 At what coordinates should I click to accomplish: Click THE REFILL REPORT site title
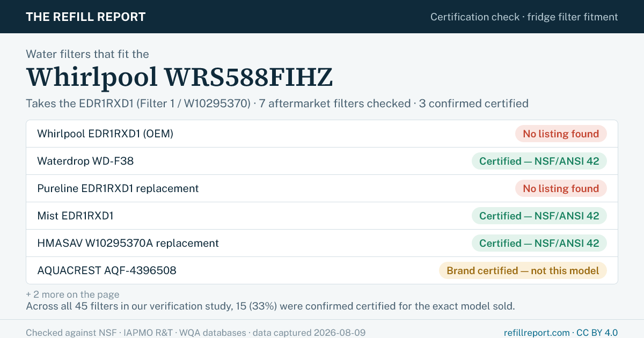click(x=86, y=17)
